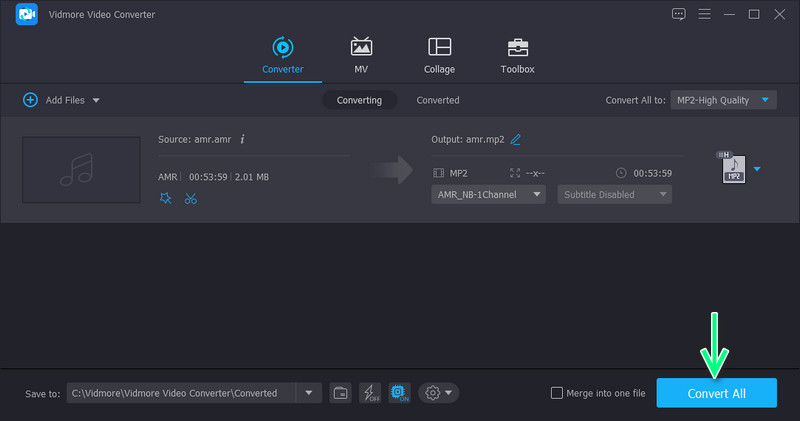This screenshot has width=800, height=421.
Task: Open the source file info icon
Action: coord(242,139)
